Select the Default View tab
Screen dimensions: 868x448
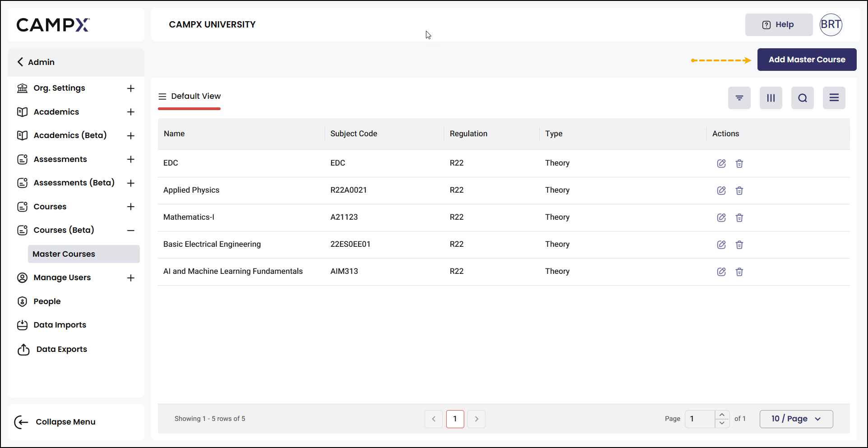(189, 96)
